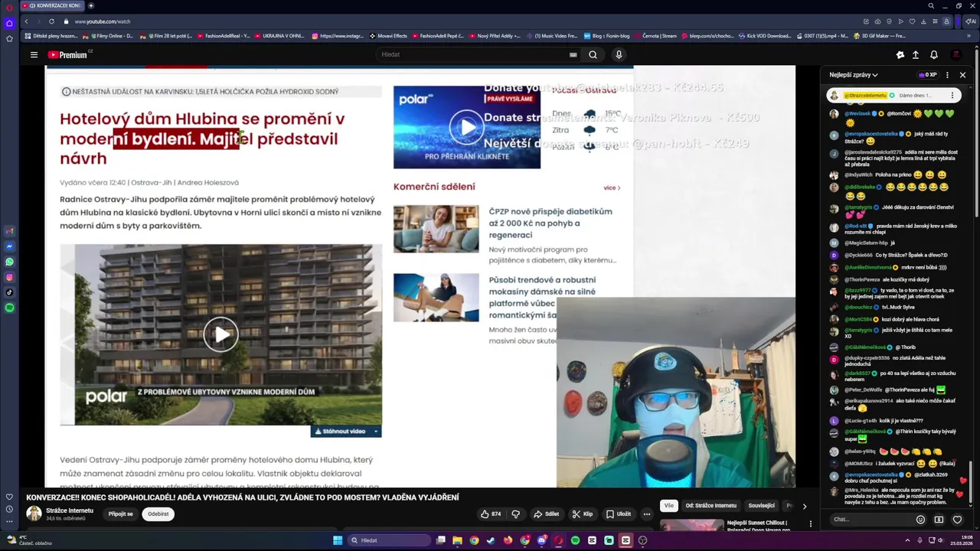Open the taskbar weather widget
Image resolution: width=980 pixels, height=551 pixels.
coord(28,540)
